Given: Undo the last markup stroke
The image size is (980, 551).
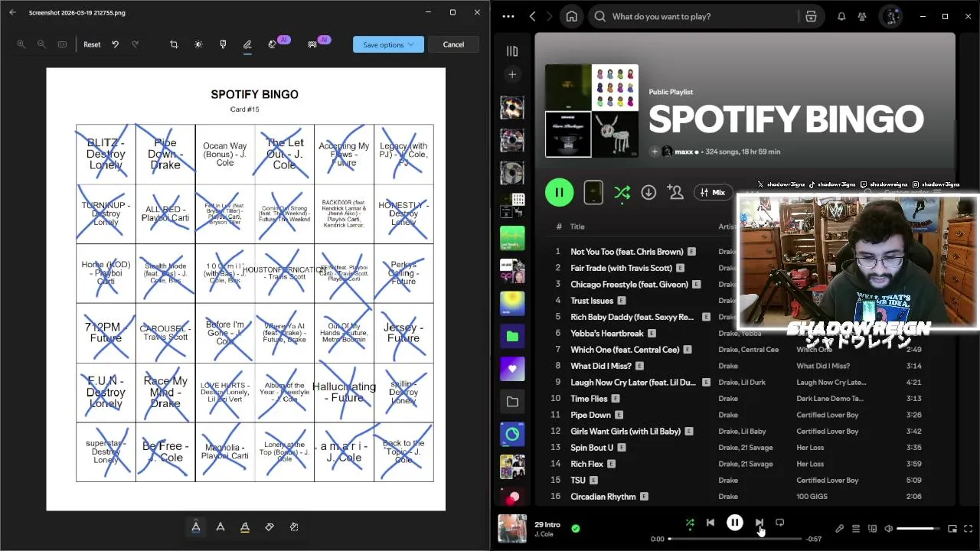Looking at the screenshot, I should click(115, 44).
